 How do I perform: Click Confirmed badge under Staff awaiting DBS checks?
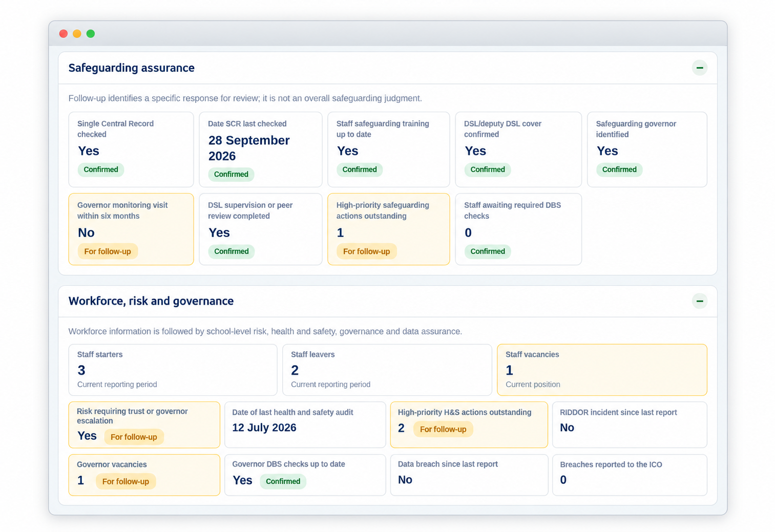487,251
